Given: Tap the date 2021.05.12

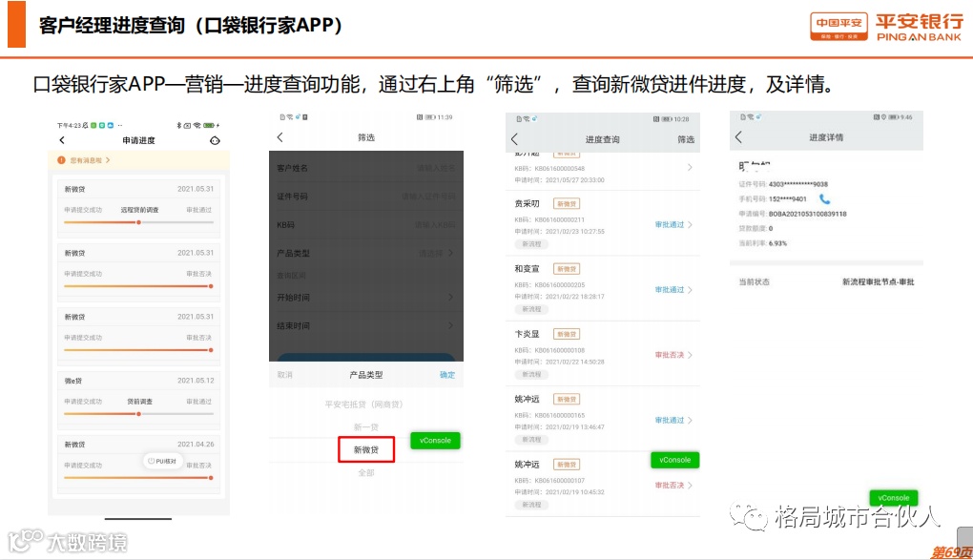Looking at the screenshot, I should pyautogui.click(x=196, y=381).
